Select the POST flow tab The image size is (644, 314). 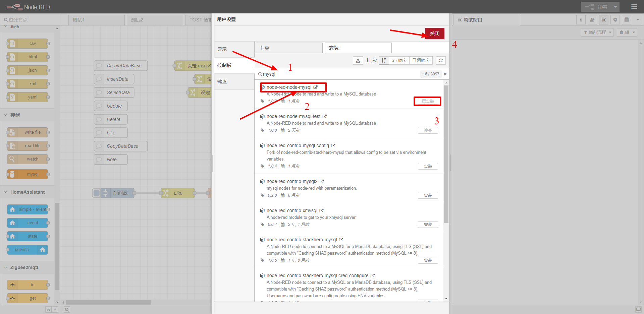[199, 20]
